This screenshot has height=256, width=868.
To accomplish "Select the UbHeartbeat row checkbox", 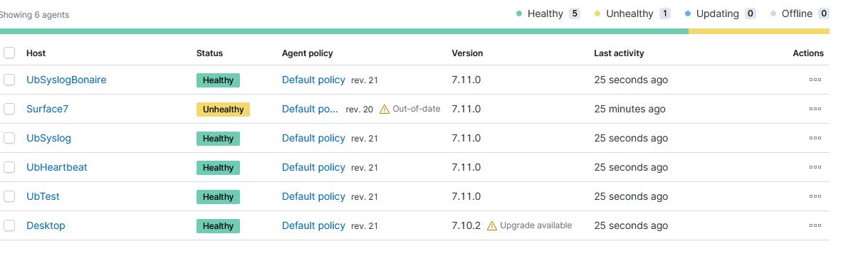I will click(x=9, y=167).
